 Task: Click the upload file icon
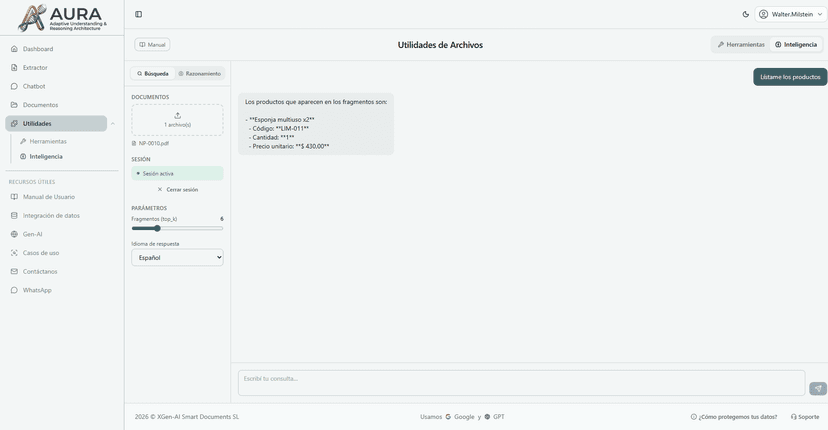pyautogui.click(x=177, y=116)
